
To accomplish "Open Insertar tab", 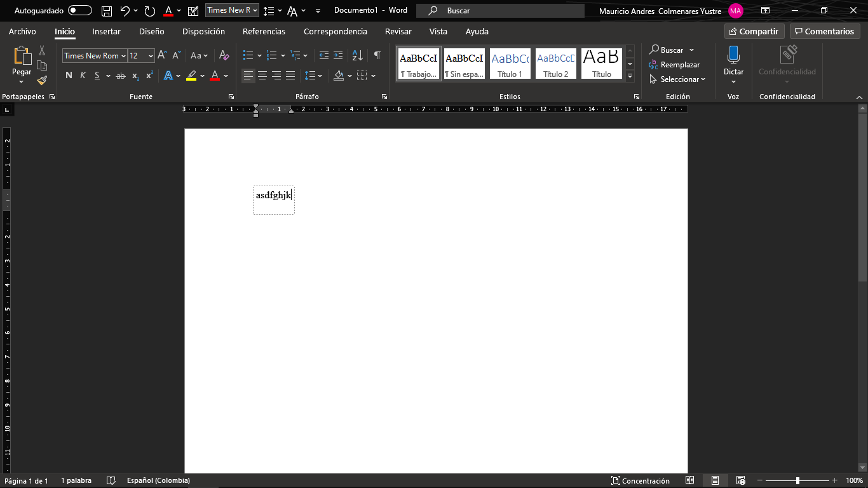I will coord(106,31).
